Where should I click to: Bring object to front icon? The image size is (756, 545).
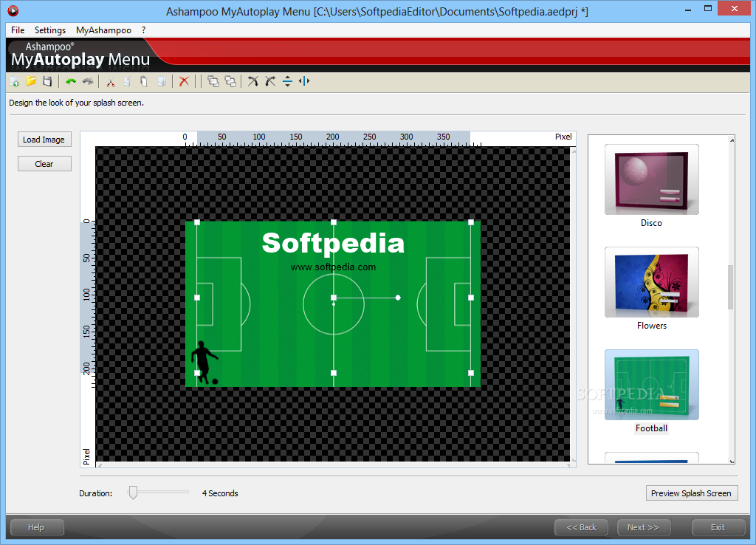click(213, 81)
